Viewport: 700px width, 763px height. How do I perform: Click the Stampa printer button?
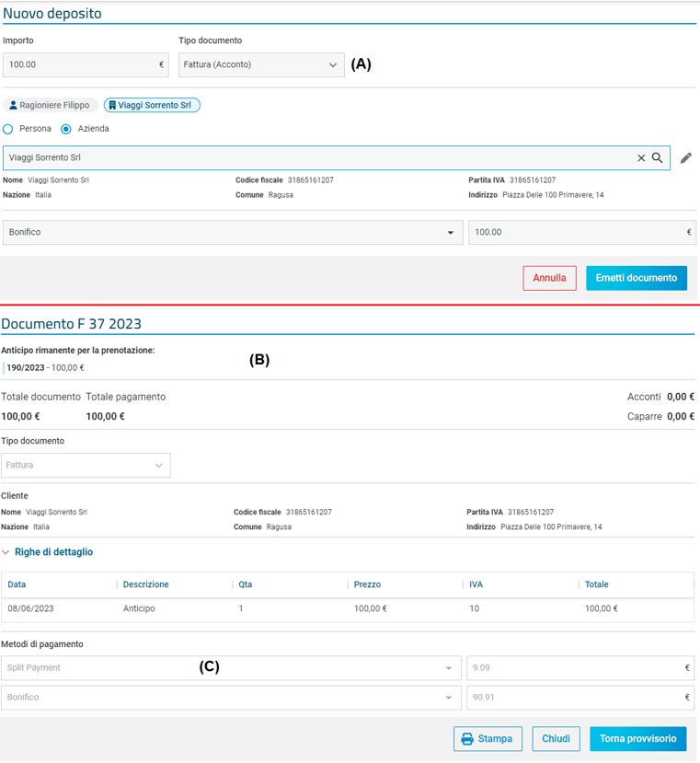(488, 739)
